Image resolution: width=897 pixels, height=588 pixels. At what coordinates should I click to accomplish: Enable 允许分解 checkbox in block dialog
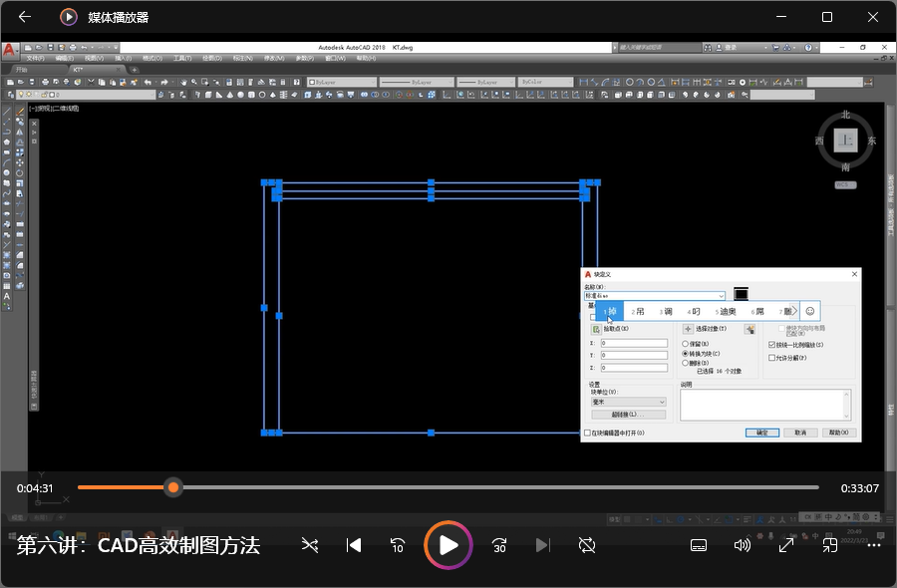point(772,358)
